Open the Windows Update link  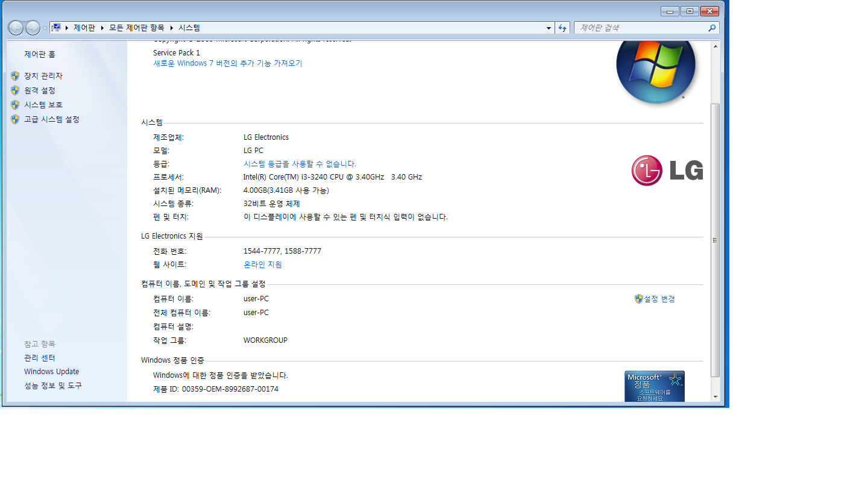pos(52,372)
